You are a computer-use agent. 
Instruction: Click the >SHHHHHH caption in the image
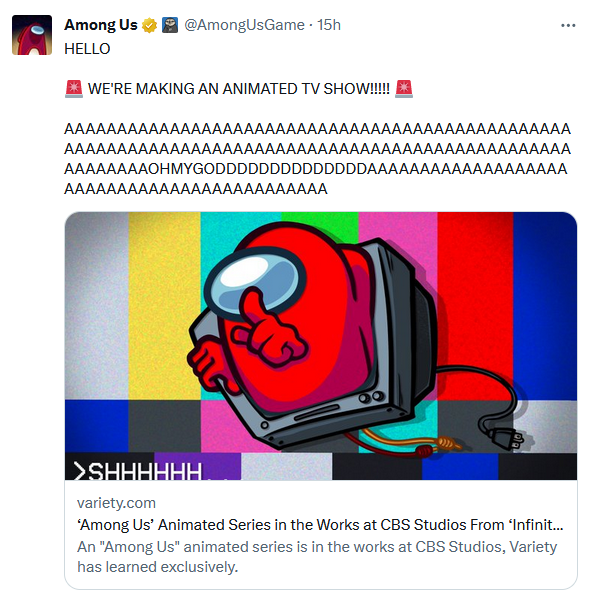point(138,471)
